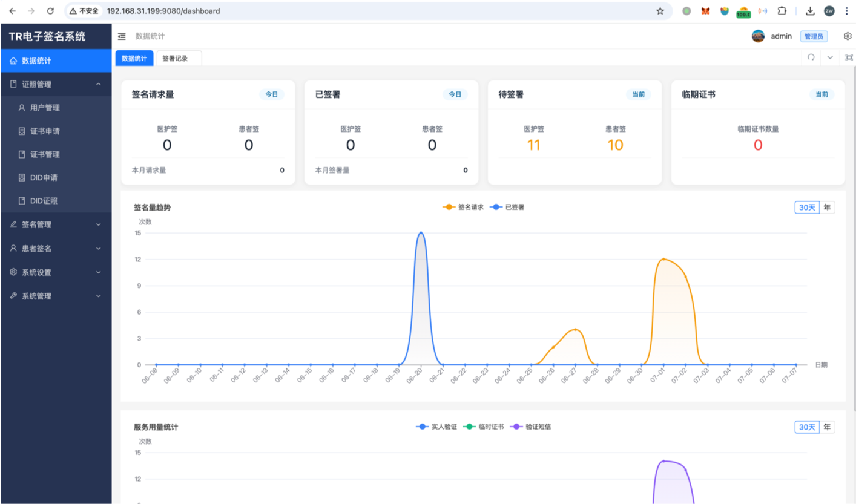Click the admin user avatar
This screenshot has width=856, height=504.
tap(758, 36)
